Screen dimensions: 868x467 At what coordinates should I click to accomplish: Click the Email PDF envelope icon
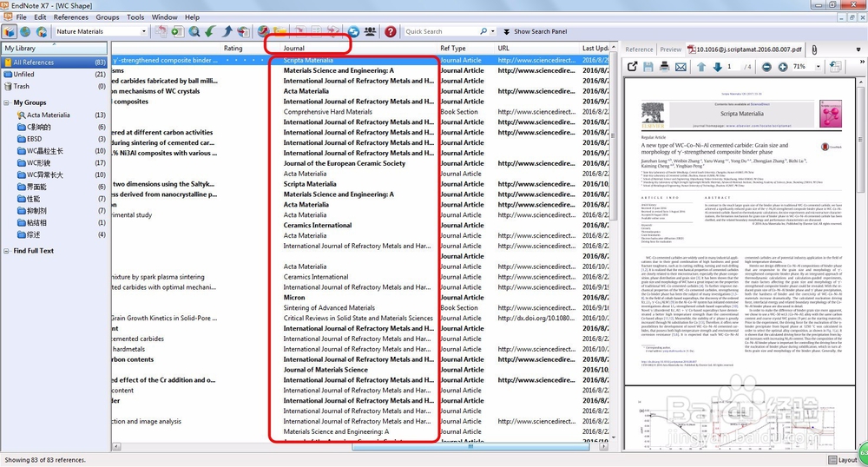(x=681, y=67)
